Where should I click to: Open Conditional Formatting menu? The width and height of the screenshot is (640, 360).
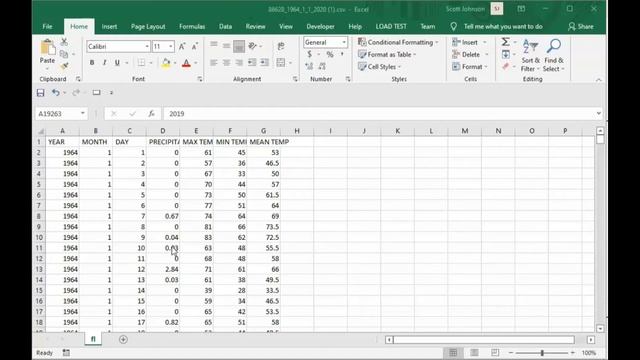point(398,42)
